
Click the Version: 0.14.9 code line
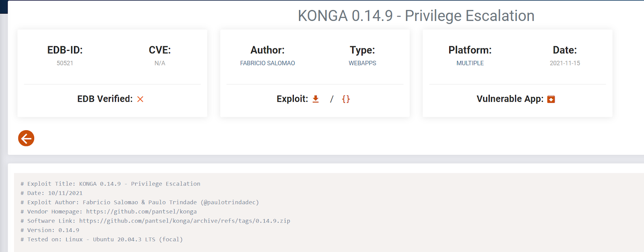pos(50,230)
